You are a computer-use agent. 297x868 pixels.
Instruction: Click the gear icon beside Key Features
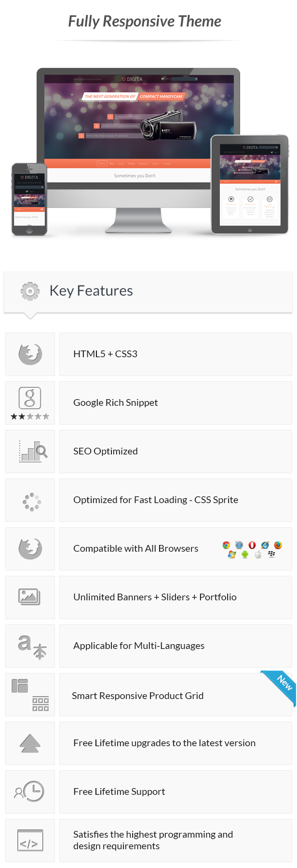[x=30, y=291]
